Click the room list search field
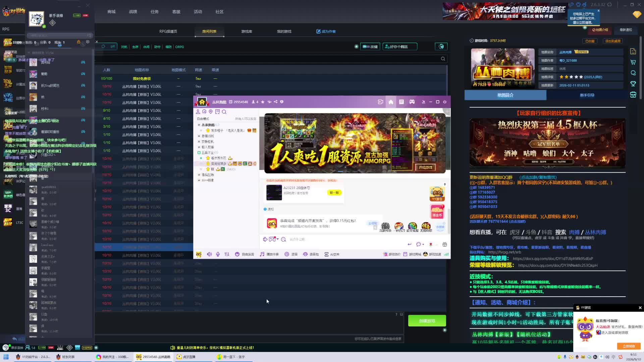This screenshot has width=644, height=362. pyautogui.click(x=270, y=59)
